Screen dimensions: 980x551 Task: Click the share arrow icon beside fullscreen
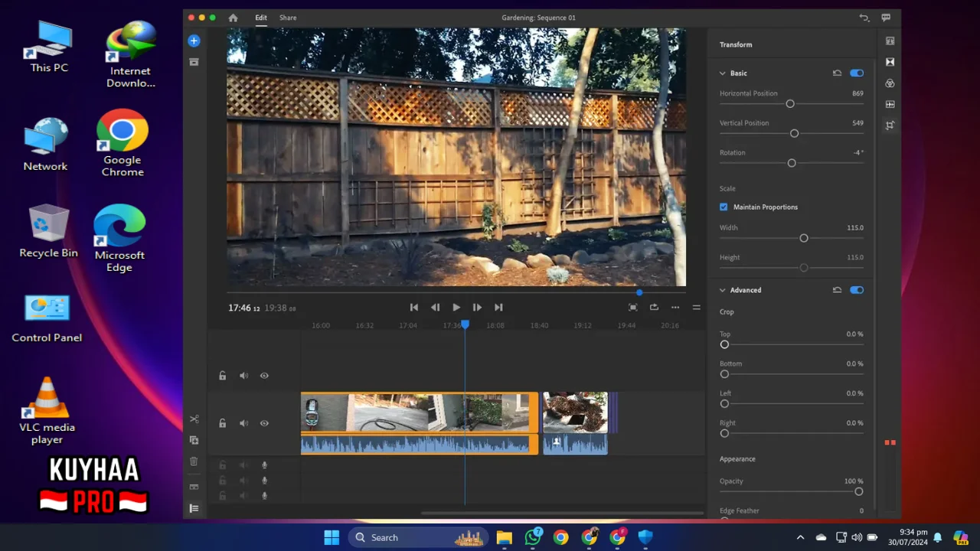coord(654,308)
